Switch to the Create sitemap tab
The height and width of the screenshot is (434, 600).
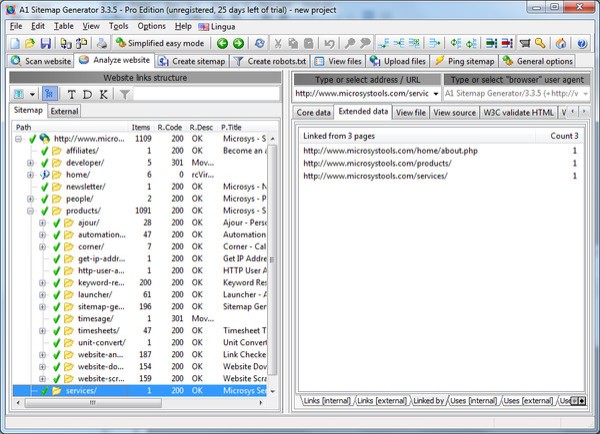click(190, 61)
